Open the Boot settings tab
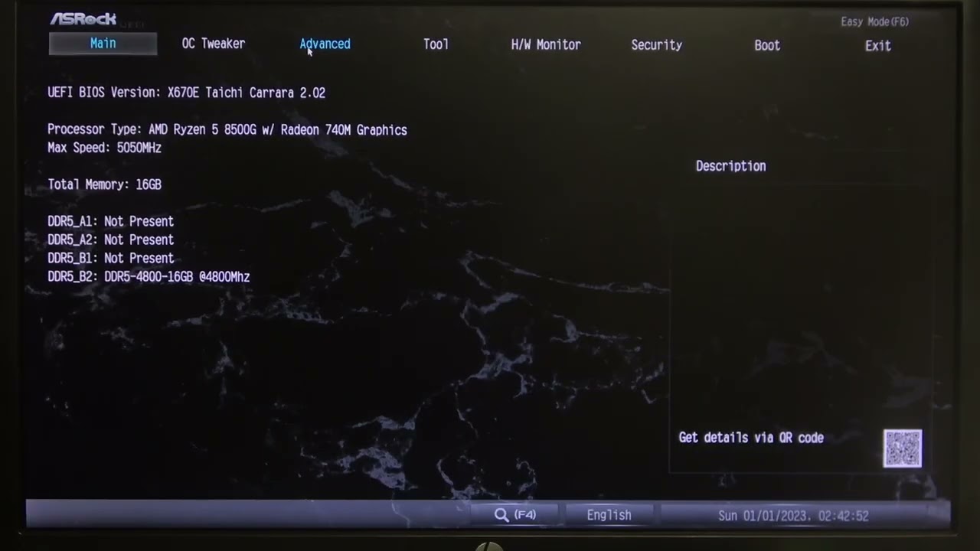The height and width of the screenshot is (551, 980). (766, 45)
